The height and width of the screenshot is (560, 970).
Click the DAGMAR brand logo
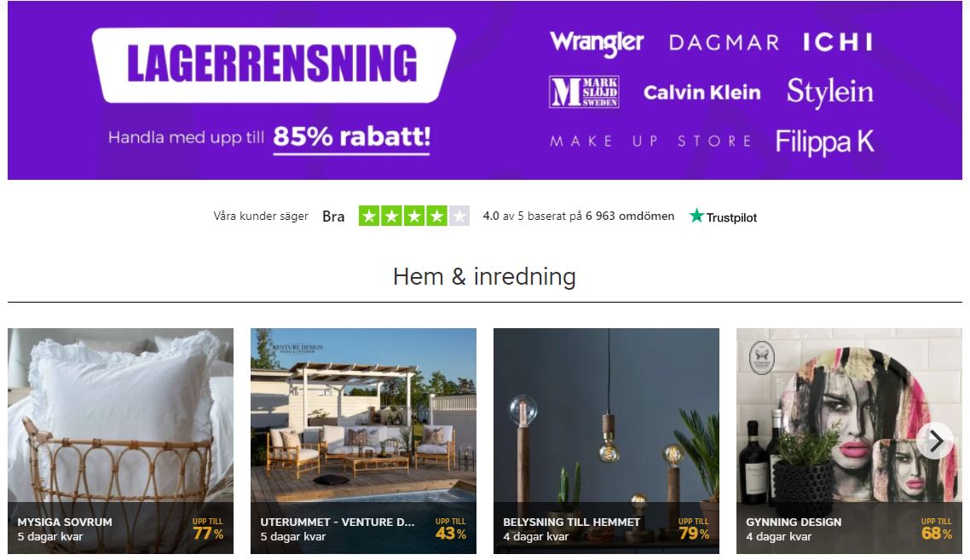pyautogui.click(x=724, y=43)
